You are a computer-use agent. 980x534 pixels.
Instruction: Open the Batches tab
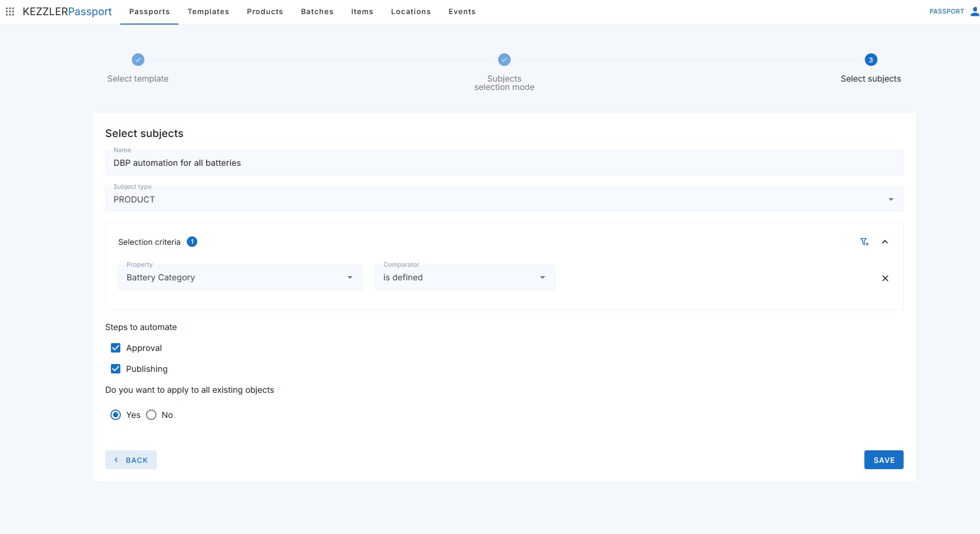point(317,12)
